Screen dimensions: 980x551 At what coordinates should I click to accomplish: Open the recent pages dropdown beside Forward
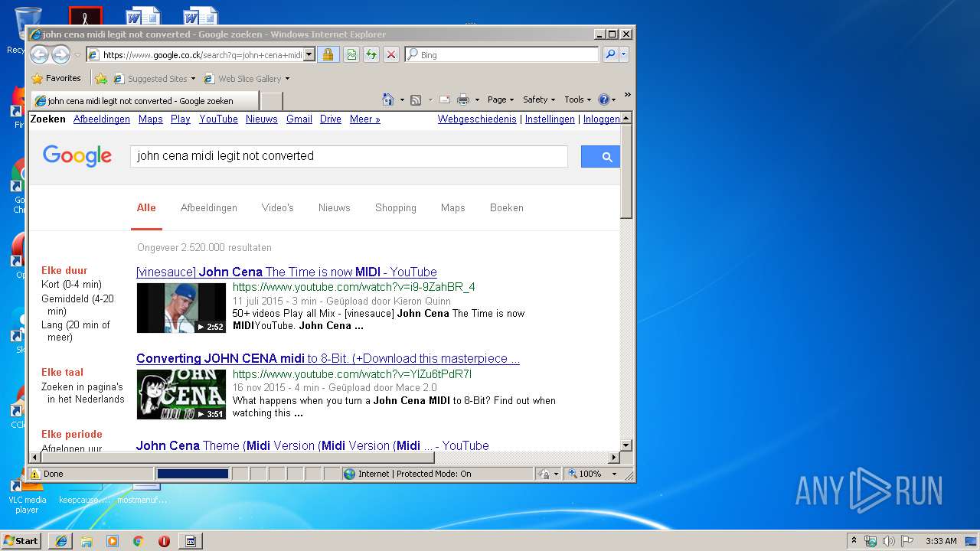click(77, 55)
